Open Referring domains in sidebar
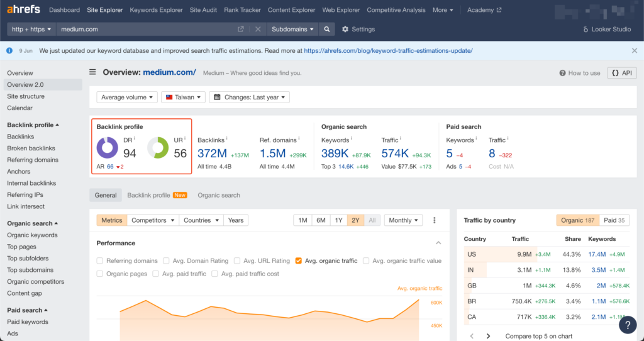Image resolution: width=644 pixels, height=341 pixels. (33, 160)
